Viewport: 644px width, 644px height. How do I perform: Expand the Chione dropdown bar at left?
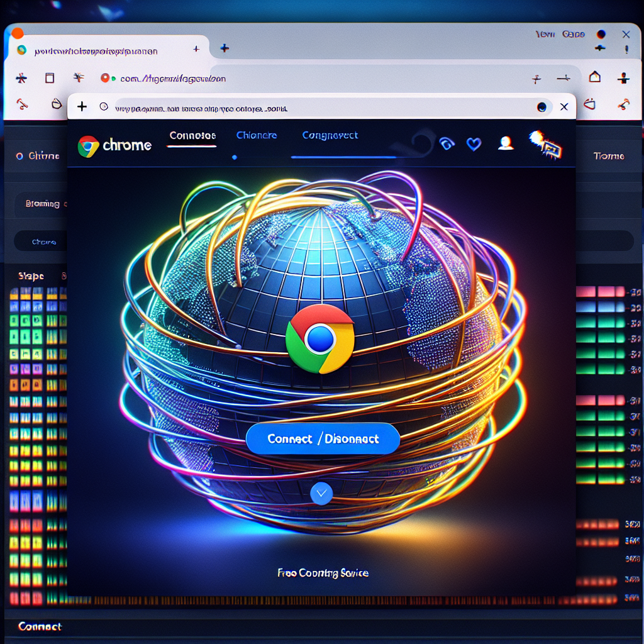coord(43,241)
